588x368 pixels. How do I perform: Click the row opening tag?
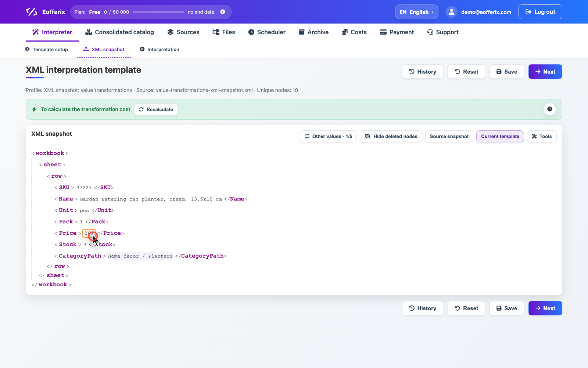pos(57,176)
